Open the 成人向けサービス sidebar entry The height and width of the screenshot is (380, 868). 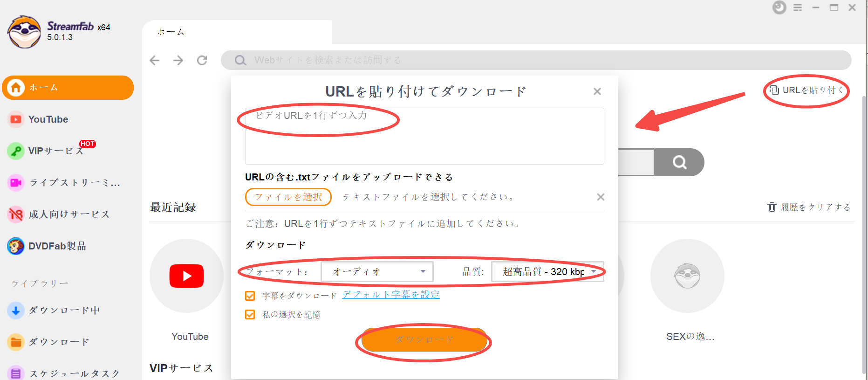click(x=68, y=214)
